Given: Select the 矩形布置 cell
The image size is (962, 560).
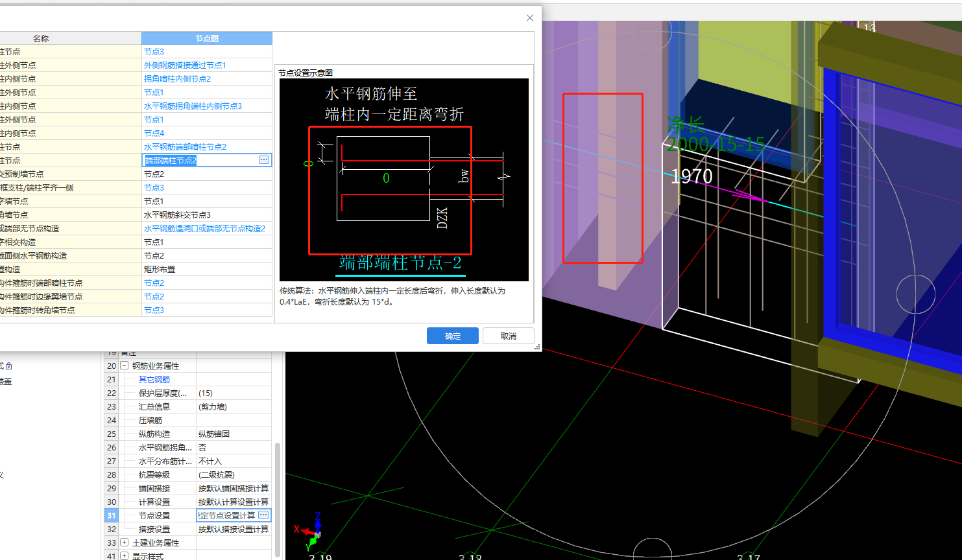Looking at the screenshot, I should pos(207,270).
